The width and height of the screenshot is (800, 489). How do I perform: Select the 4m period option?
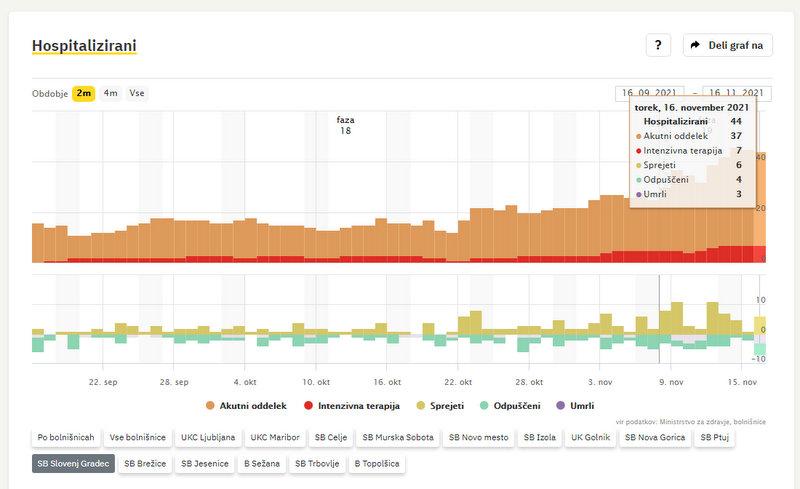point(110,93)
